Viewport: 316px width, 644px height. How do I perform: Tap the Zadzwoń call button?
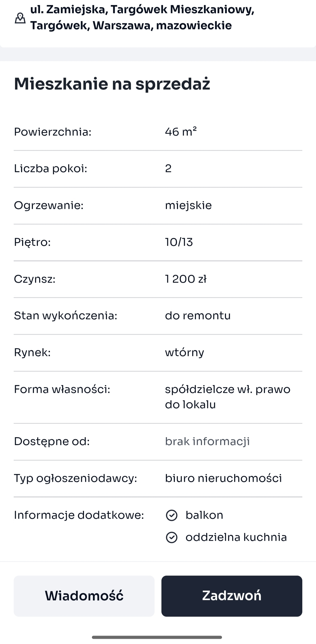coord(232,596)
